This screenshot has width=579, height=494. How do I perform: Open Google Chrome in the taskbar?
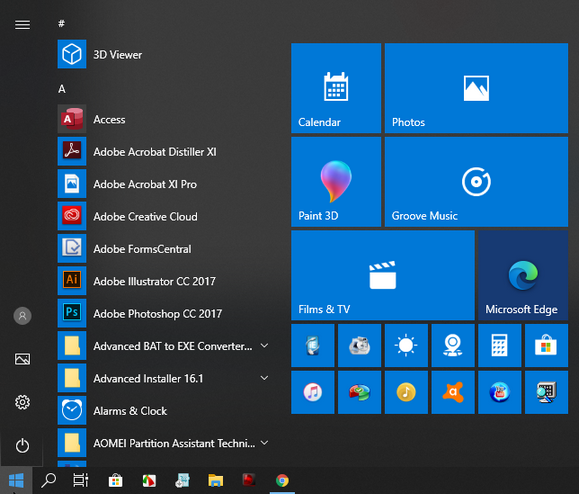(x=282, y=480)
